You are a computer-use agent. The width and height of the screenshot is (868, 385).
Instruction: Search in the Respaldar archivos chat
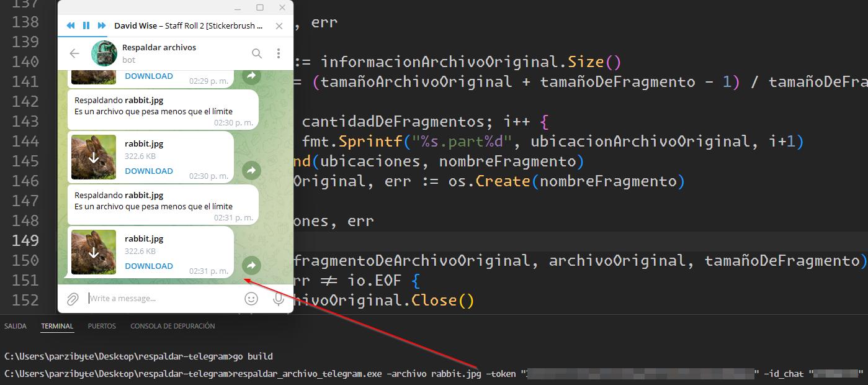[x=257, y=53]
